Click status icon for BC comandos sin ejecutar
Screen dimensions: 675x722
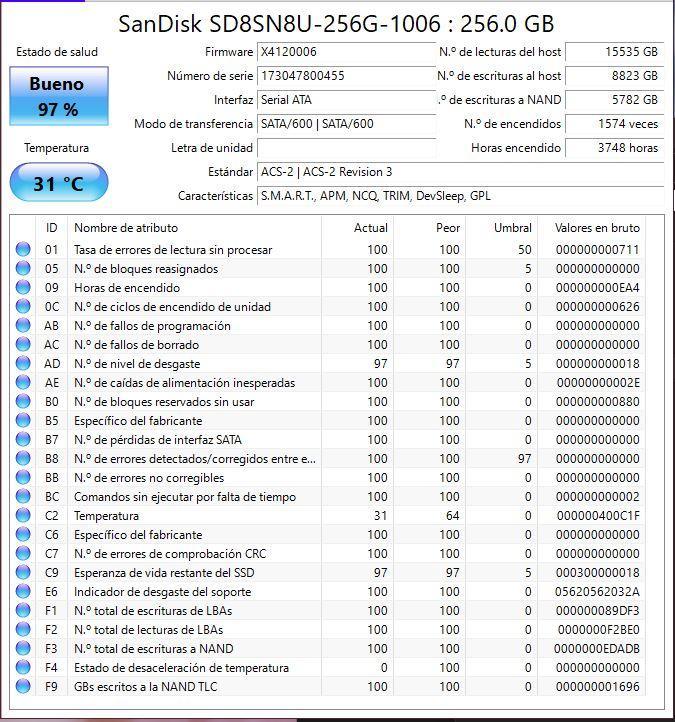[23, 496]
